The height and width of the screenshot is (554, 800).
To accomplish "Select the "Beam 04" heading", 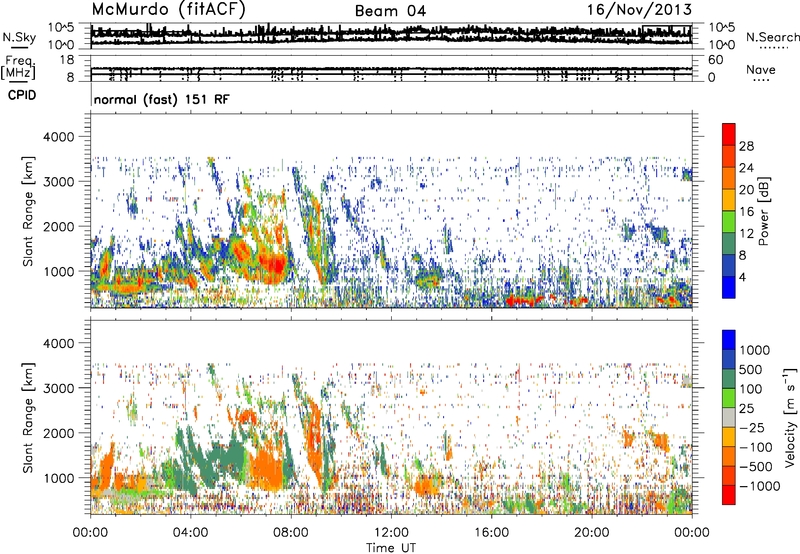I will [390, 11].
